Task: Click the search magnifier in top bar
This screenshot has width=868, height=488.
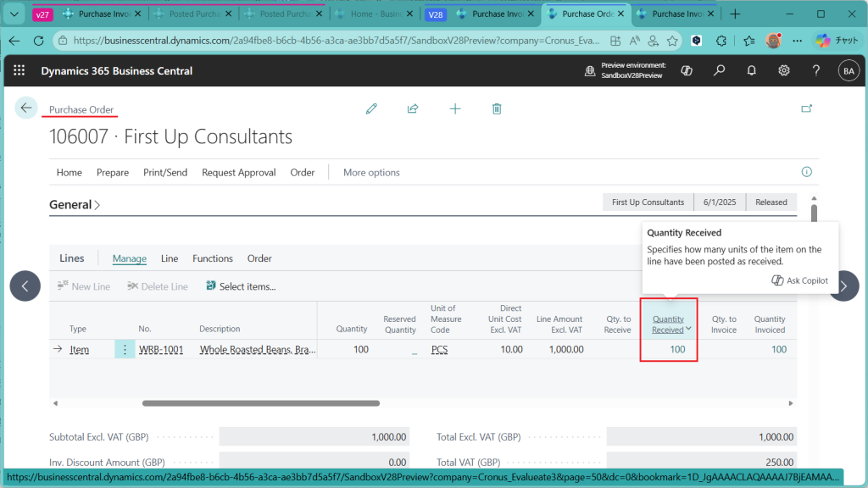Action: click(x=719, y=71)
